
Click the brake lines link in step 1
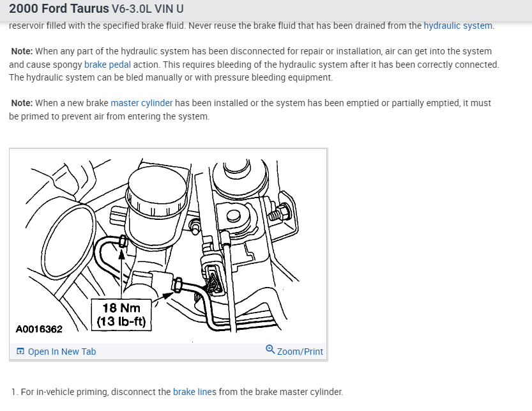(193, 392)
